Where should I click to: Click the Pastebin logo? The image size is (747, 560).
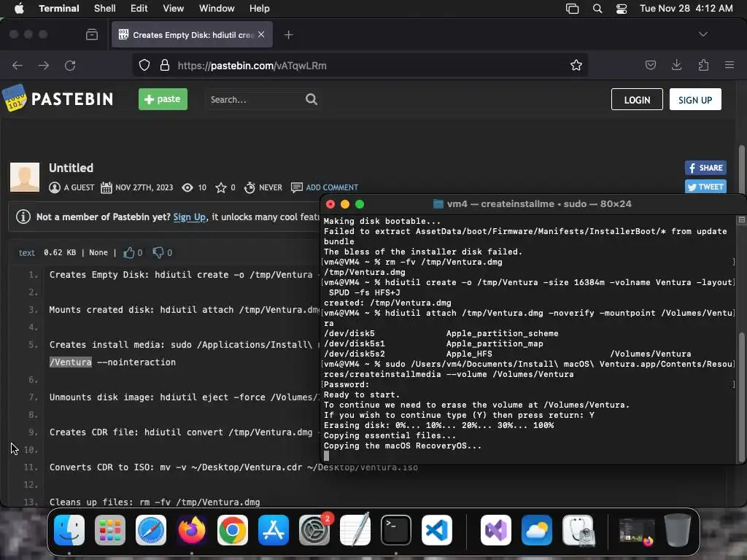[x=58, y=98]
